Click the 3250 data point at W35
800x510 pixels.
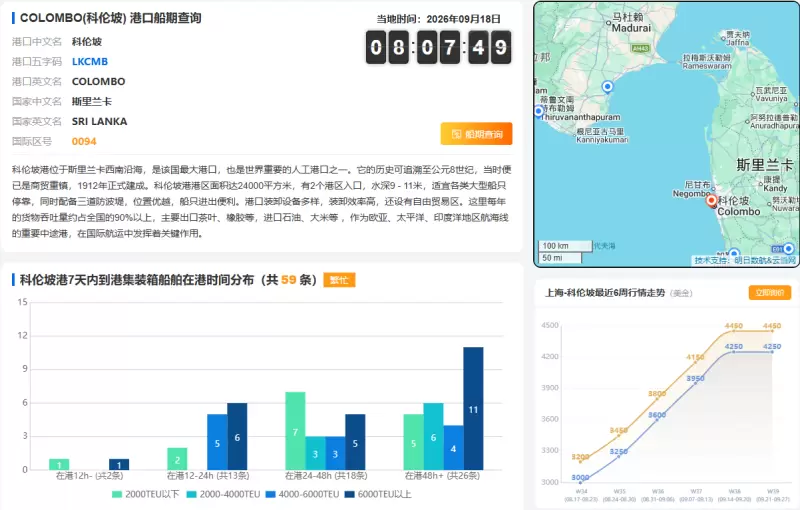point(619,456)
